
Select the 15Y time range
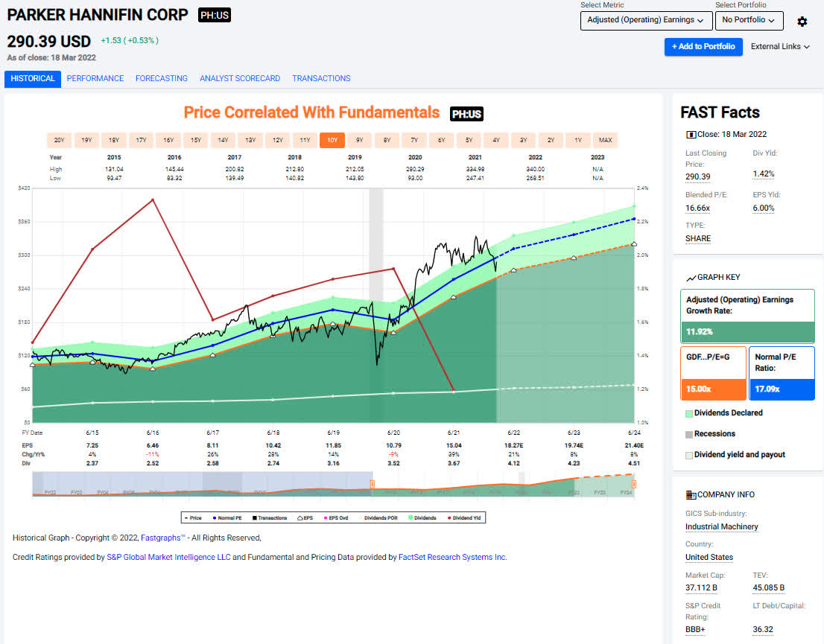[x=196, y=140]
